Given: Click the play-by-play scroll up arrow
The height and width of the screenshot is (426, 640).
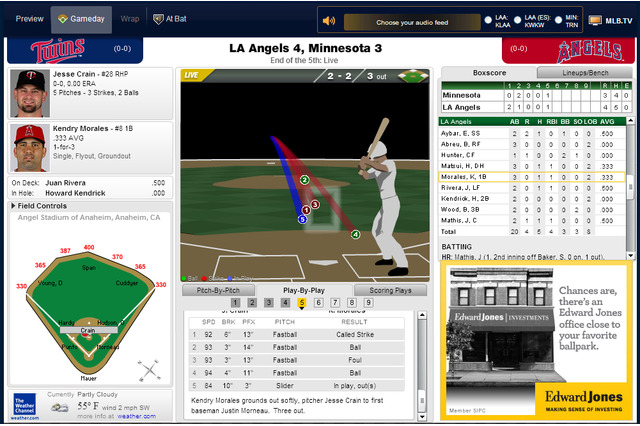Looking at the screenshot, I should (422, 315).
